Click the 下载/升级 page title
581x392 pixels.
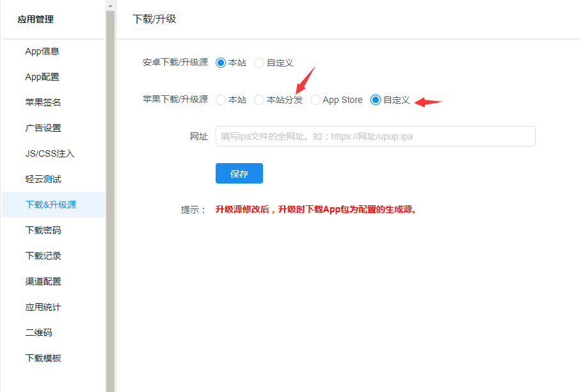coord(154,19)
